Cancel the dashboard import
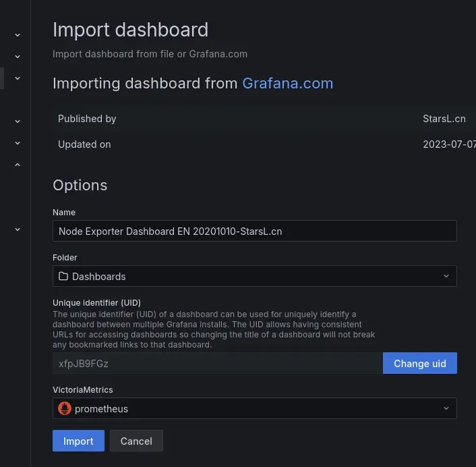This screenshot has width=476, height=467. (136, 441)
